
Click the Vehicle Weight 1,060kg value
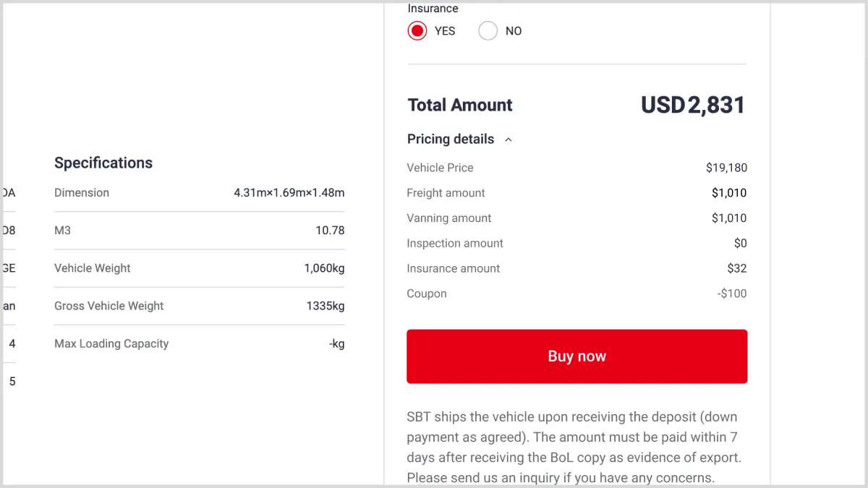click(x=324, y=268)
